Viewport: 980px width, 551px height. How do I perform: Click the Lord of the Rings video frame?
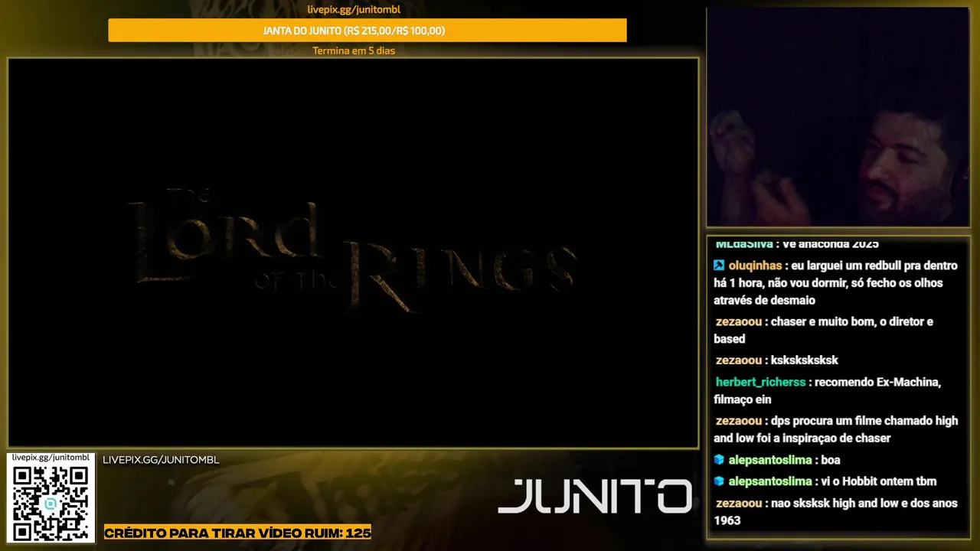coord(353,253)
